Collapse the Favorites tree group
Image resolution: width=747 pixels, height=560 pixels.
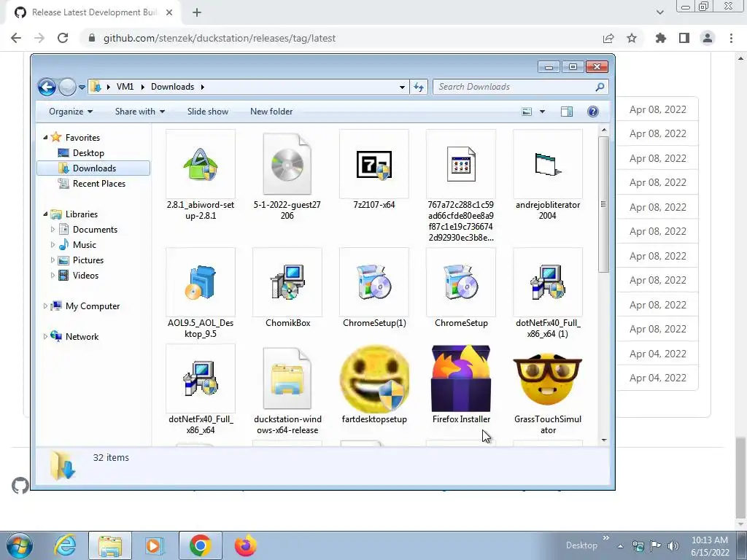click(45, 138)
